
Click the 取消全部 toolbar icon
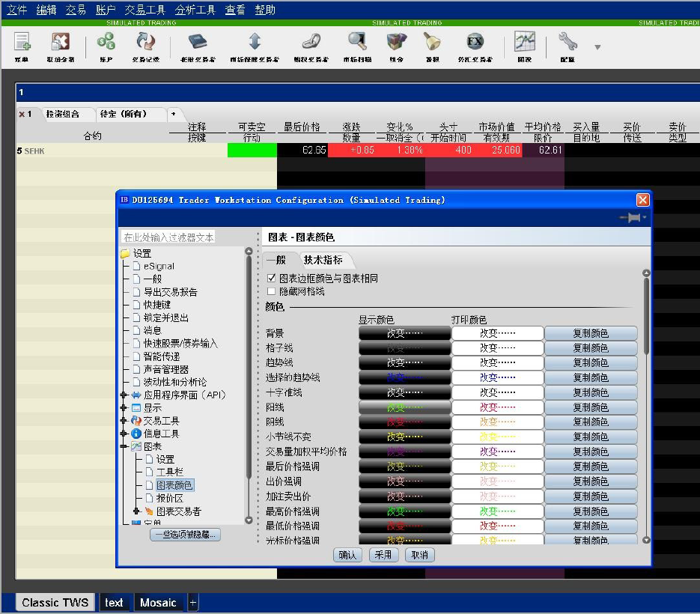click(61, 46)
